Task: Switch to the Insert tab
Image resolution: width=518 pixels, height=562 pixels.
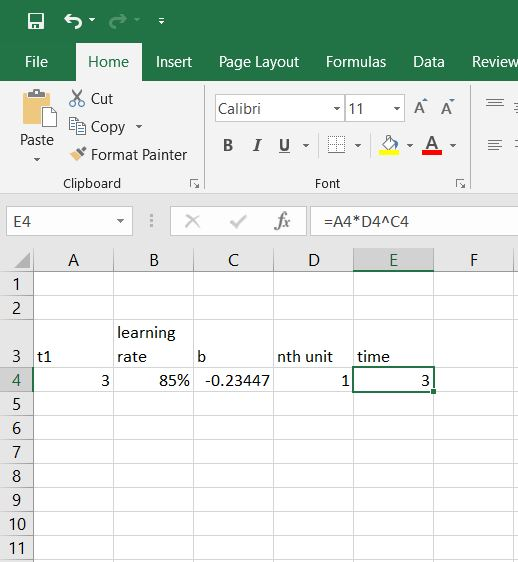Action: tap(174, 62)
